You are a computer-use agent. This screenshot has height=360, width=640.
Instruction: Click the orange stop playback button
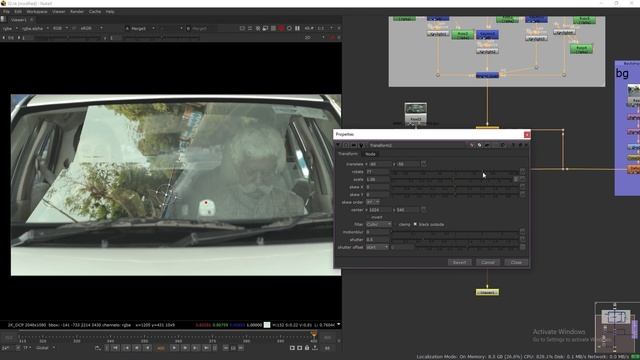pyautogui.click(x=161, y=348)
